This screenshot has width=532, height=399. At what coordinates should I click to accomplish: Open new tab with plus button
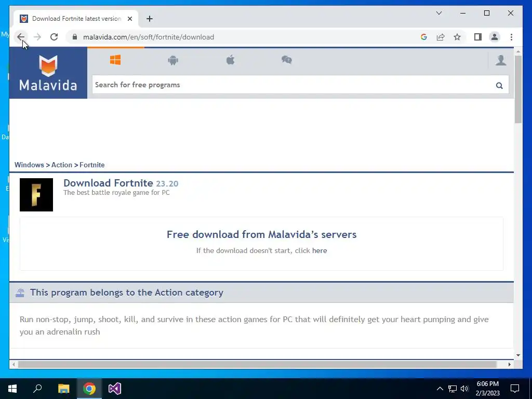150,19
